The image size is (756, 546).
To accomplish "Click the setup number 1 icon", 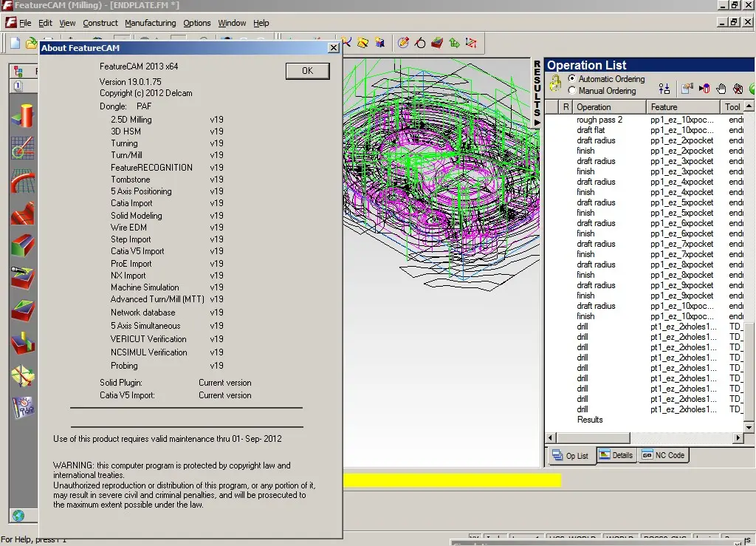I will click(18, 86).
